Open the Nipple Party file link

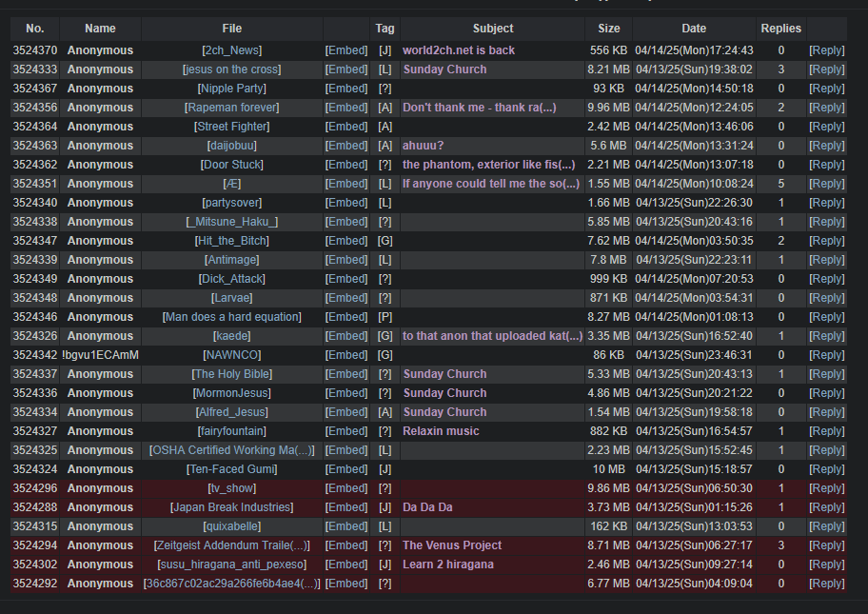tap(232, 89)
